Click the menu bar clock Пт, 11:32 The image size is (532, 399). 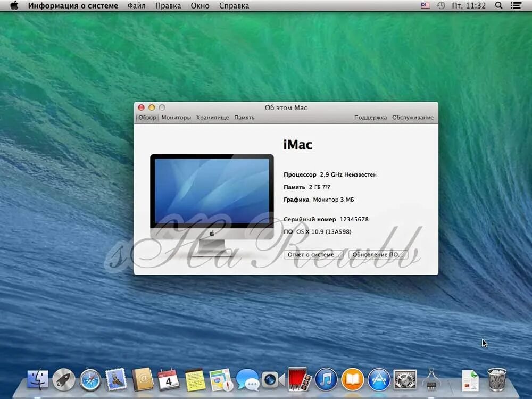[x=469, y=6]
